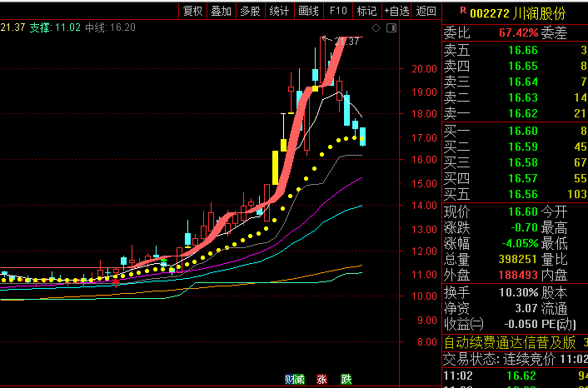Image resolution: width=588 pixels, height=388 pixels.
Task: Open F10 company information
Action: (338, 12)
